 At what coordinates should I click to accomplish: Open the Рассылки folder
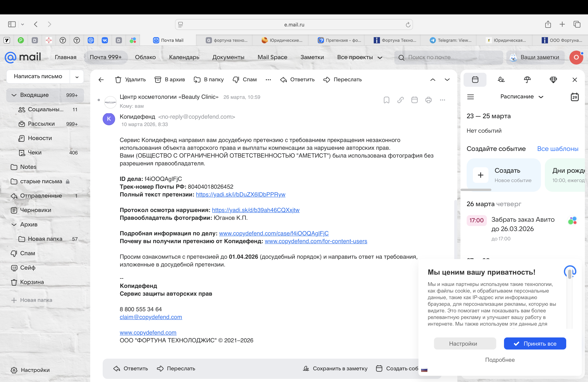click(45, 124)
